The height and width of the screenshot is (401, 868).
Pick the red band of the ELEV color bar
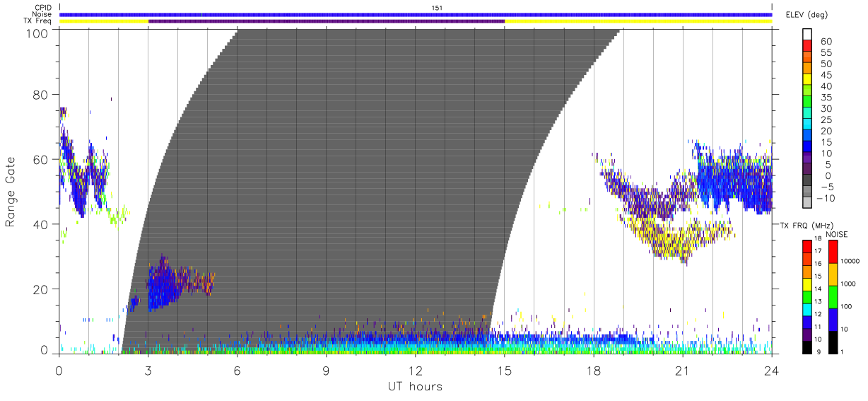coord(808,47)
